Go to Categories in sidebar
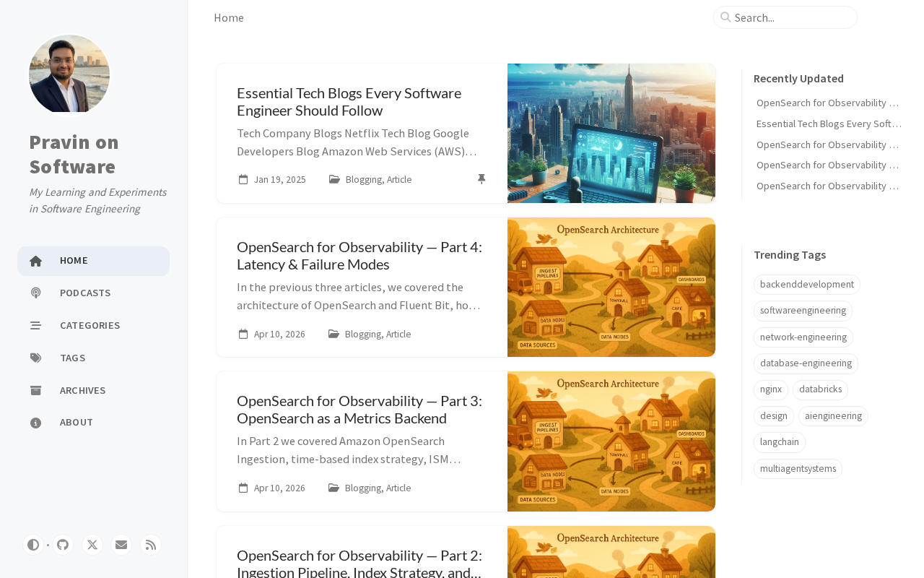 (x=93, y=325)
